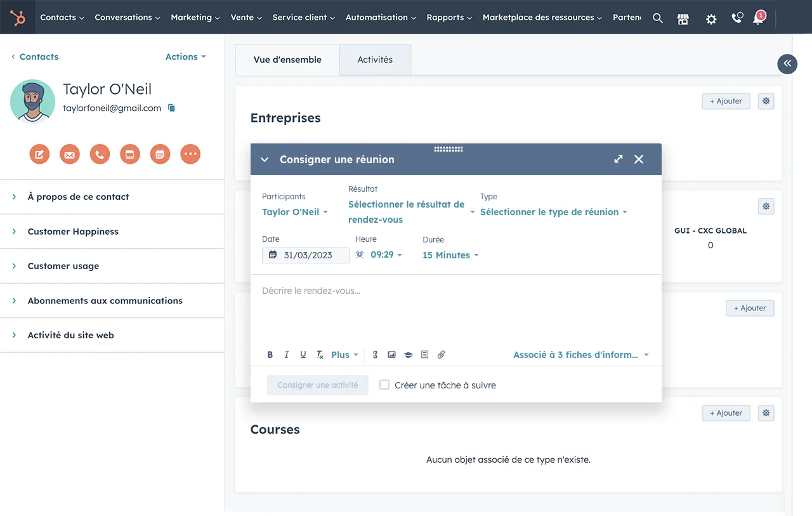Click the orange email envelope icon
The image size is (812, 516).
[x=70, y=154]
